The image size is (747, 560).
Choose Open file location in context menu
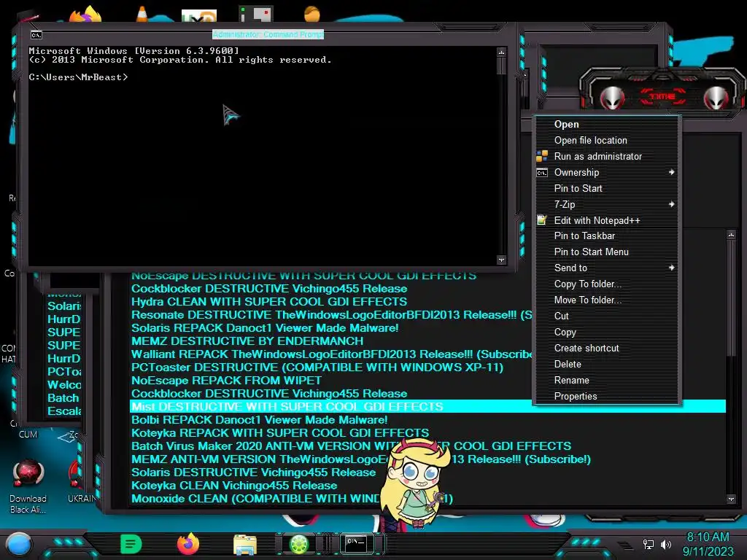pyautogui.click(x=606, y=141)
